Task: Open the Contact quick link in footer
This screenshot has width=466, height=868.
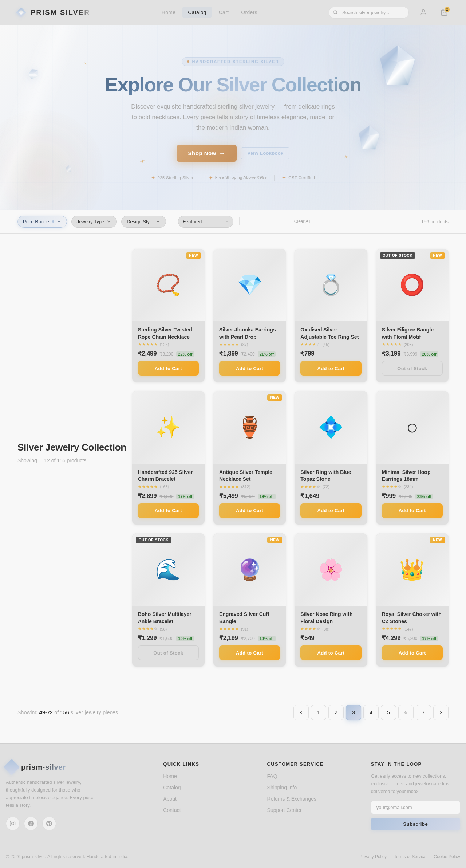Action: coord(172,810)
